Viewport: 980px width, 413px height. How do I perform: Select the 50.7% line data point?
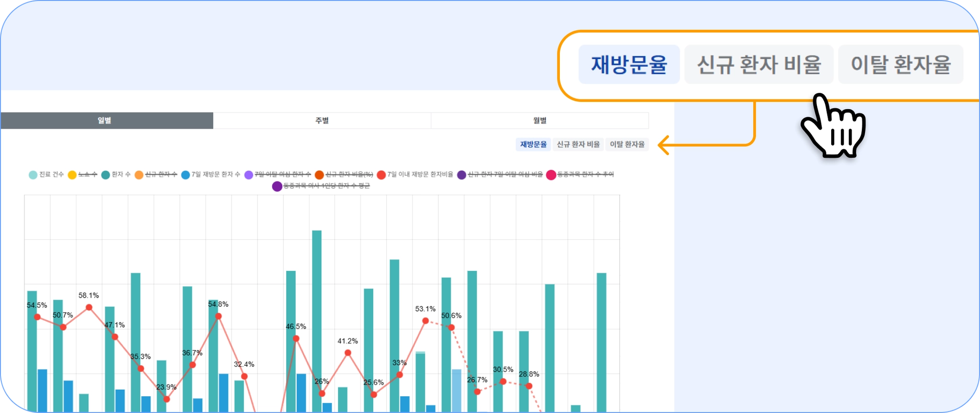point(63,327)
